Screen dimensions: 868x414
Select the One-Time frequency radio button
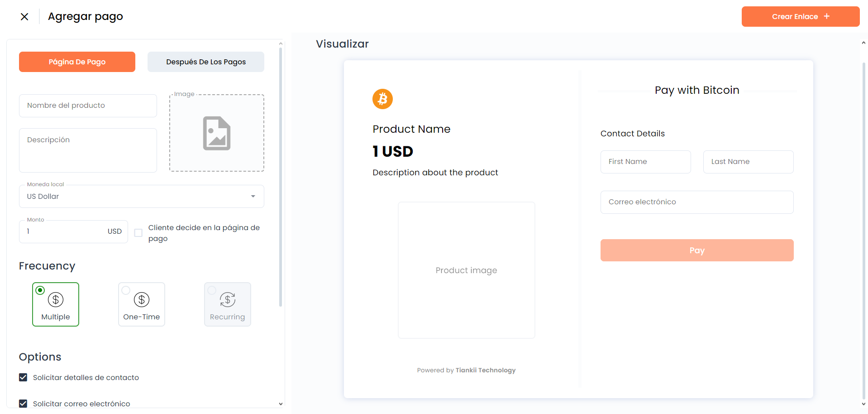(x=126, y=290)
